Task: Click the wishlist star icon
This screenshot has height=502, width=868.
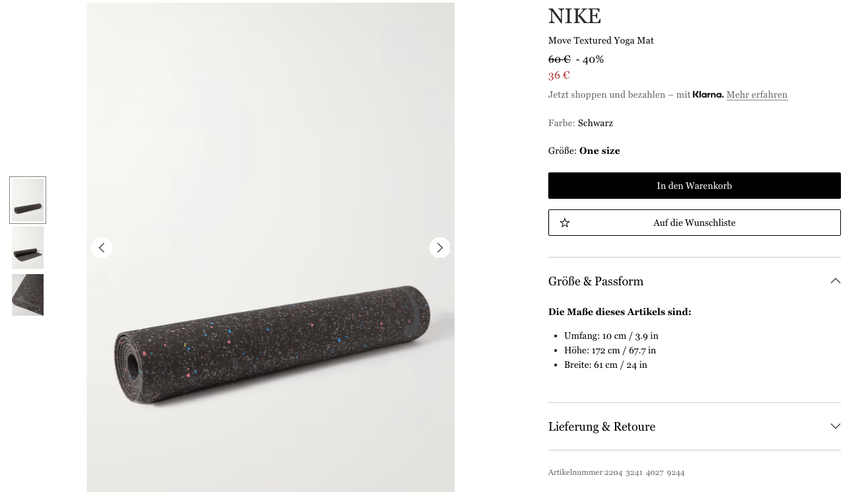Action: 565,223
